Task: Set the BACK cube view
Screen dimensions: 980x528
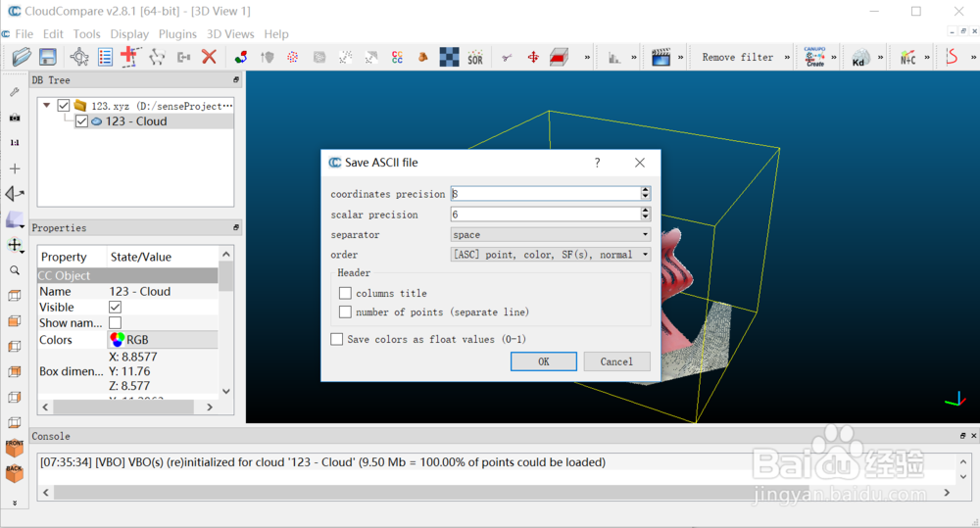Action: tap(15, 473)
